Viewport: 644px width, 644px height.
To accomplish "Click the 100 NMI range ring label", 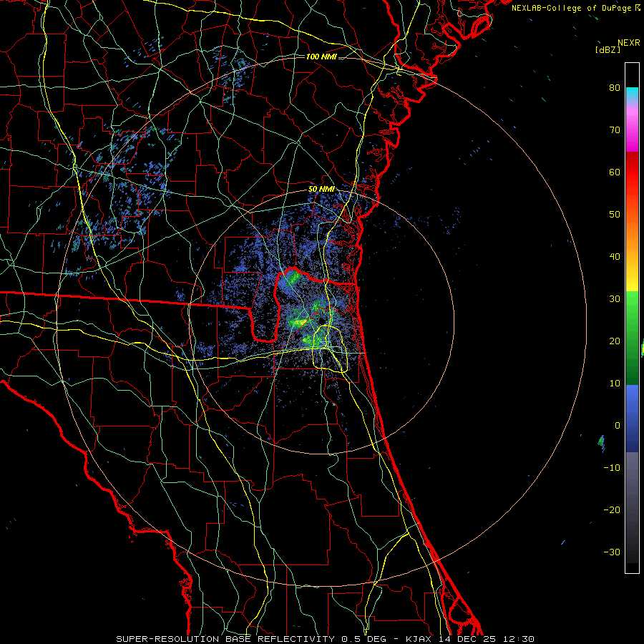I will (x=321, y=57).
